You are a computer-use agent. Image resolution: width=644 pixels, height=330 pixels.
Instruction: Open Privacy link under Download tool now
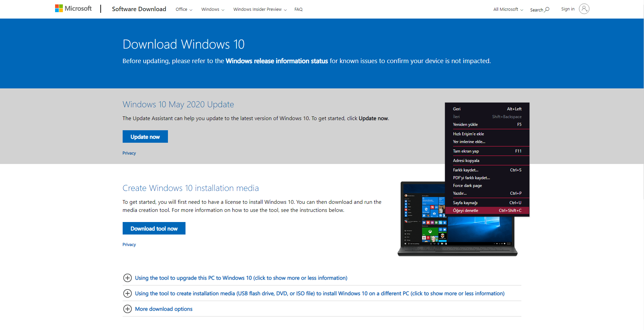(x=129, y=245)
